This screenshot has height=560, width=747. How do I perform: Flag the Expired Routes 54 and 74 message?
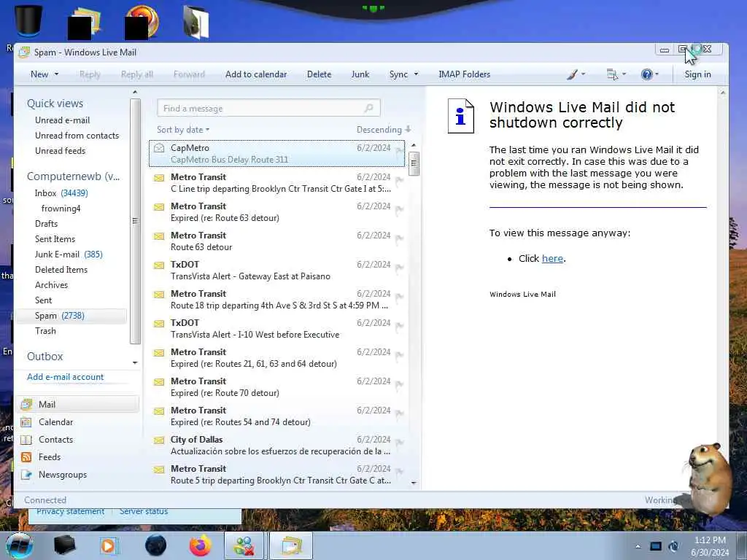click(399, 414)
